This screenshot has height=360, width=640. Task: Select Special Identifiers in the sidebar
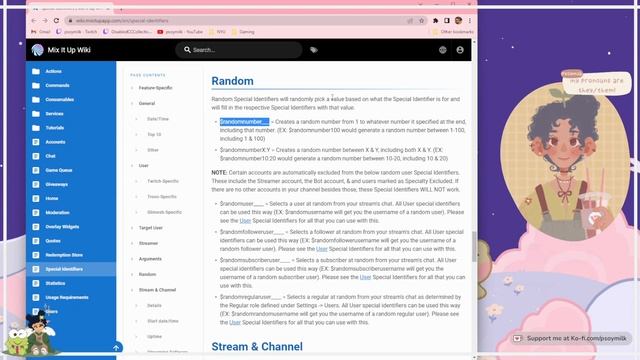click(x=71, y=269)
